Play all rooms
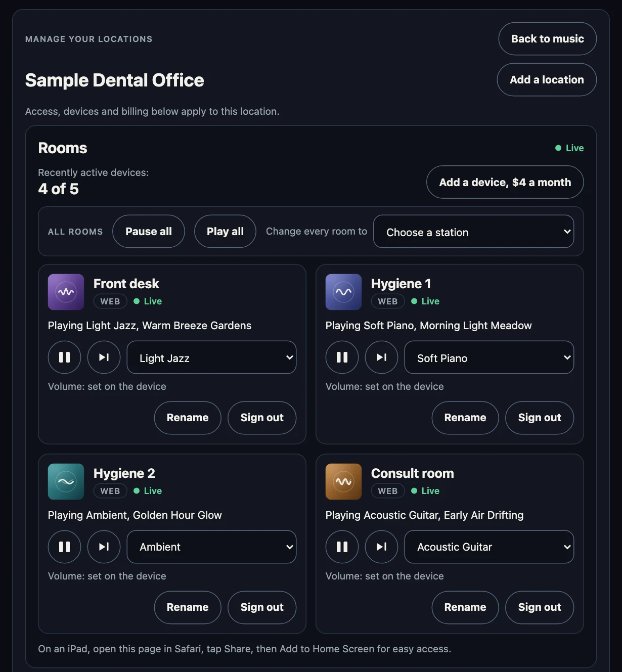 pos(225,232)
